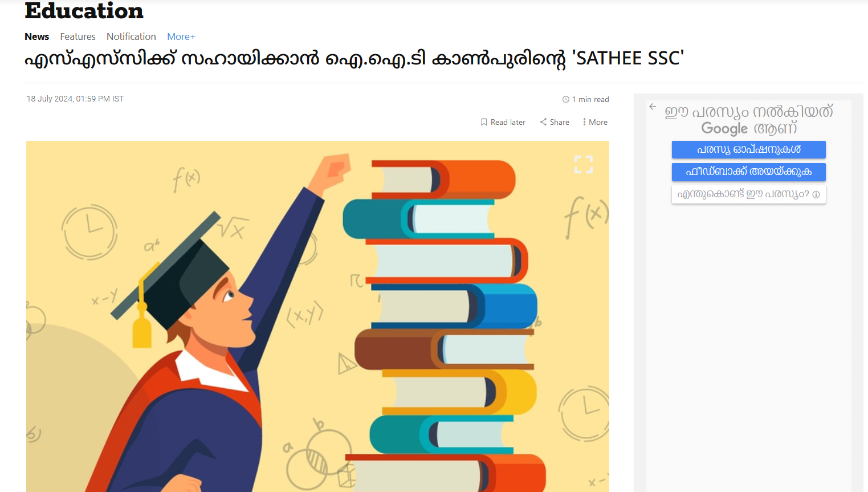The image size is (868, 492).
Task: Click the Google ad attribution text
Action: tap(749, 120)
